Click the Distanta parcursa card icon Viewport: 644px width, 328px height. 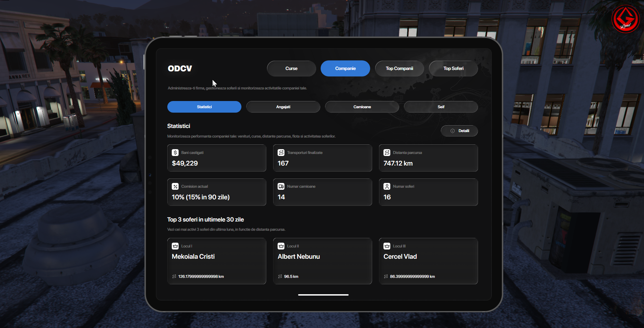[387, 153]
